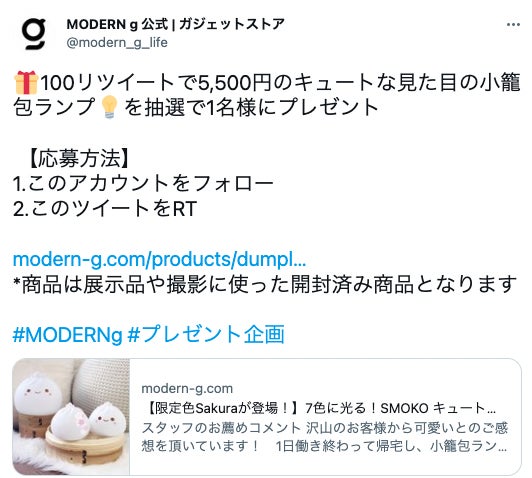Click the gift box emoji
Image resolution: width=532 pixels, height=478 pixels.
26,82
